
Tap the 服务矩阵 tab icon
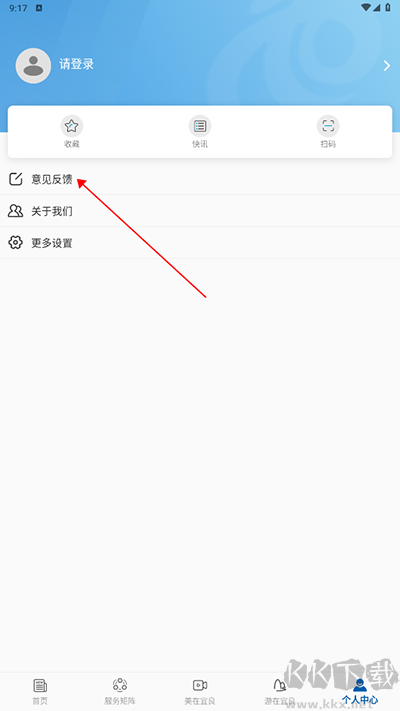click(120, 685)
